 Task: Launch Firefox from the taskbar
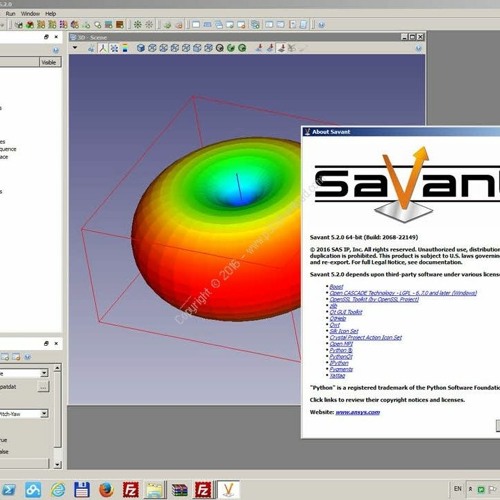coord(106,490)
